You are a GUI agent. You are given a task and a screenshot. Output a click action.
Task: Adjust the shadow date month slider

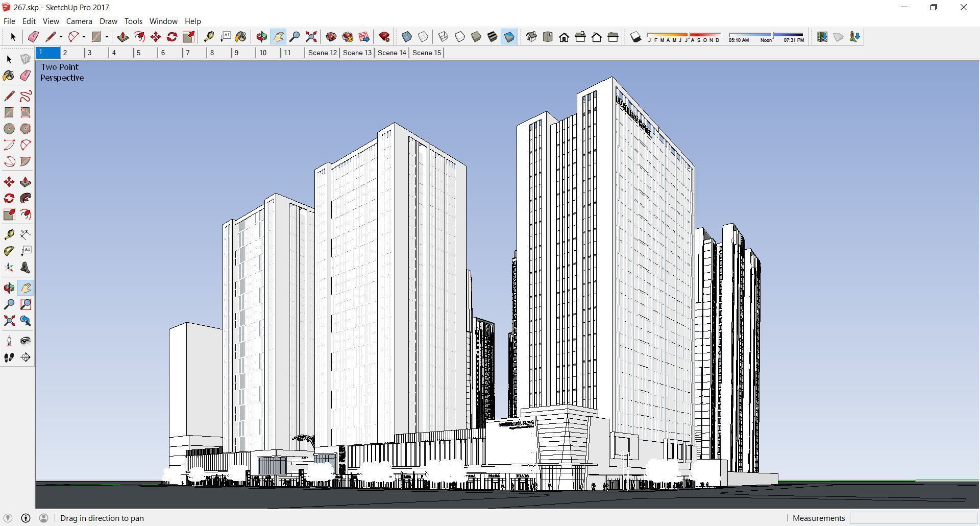pos(684,37)
